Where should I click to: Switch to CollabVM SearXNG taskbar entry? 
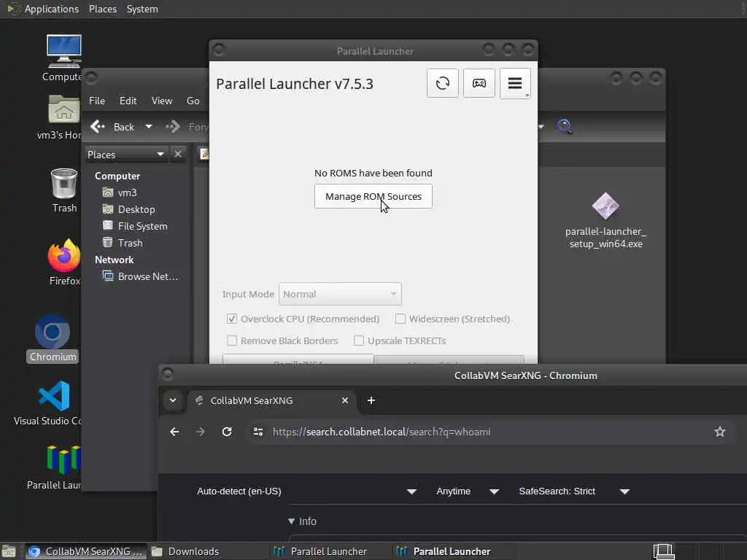click(86, 551)
